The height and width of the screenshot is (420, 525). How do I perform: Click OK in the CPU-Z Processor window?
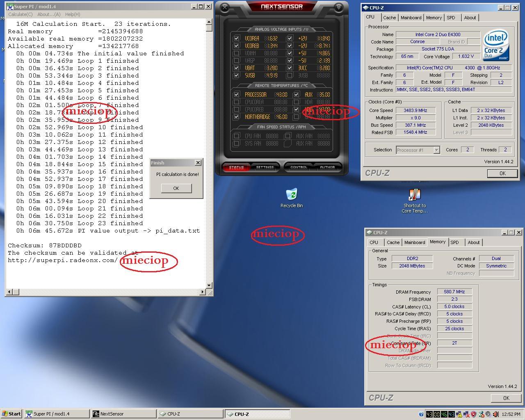click(x=502, y=173)
